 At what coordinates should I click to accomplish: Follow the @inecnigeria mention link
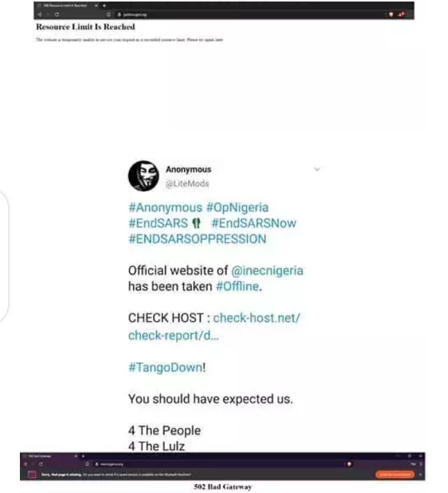(268, 270)
